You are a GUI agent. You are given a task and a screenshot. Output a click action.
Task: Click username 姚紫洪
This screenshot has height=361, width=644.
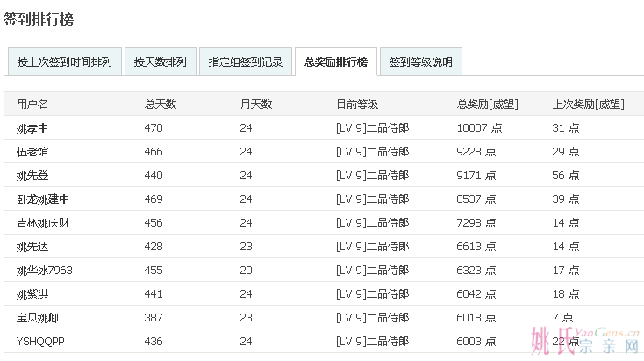coord(32,293)
